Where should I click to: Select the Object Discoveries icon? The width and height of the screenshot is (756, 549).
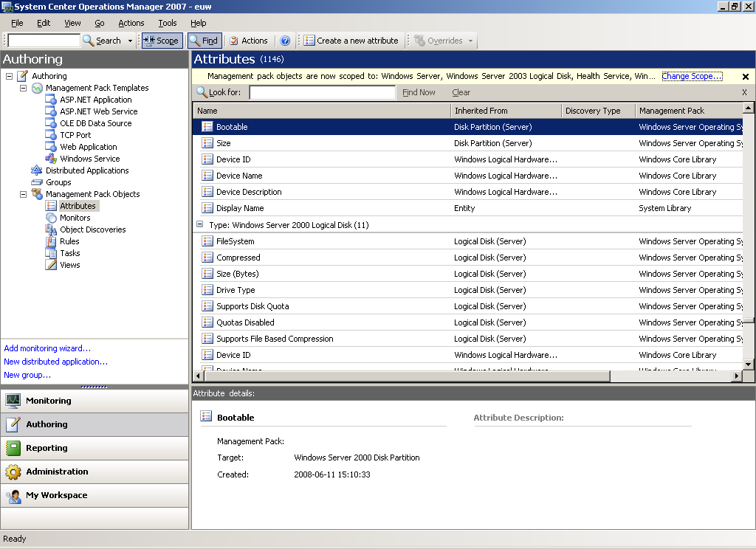pyautogui.click(x=51, y=229)
